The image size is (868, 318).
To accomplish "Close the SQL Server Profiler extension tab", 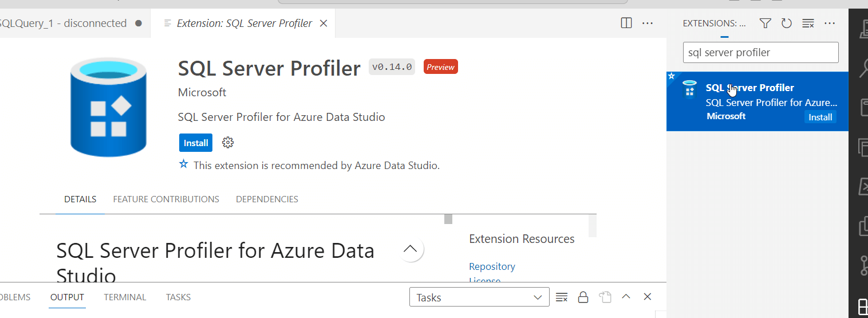I will [x=323, y=23].
